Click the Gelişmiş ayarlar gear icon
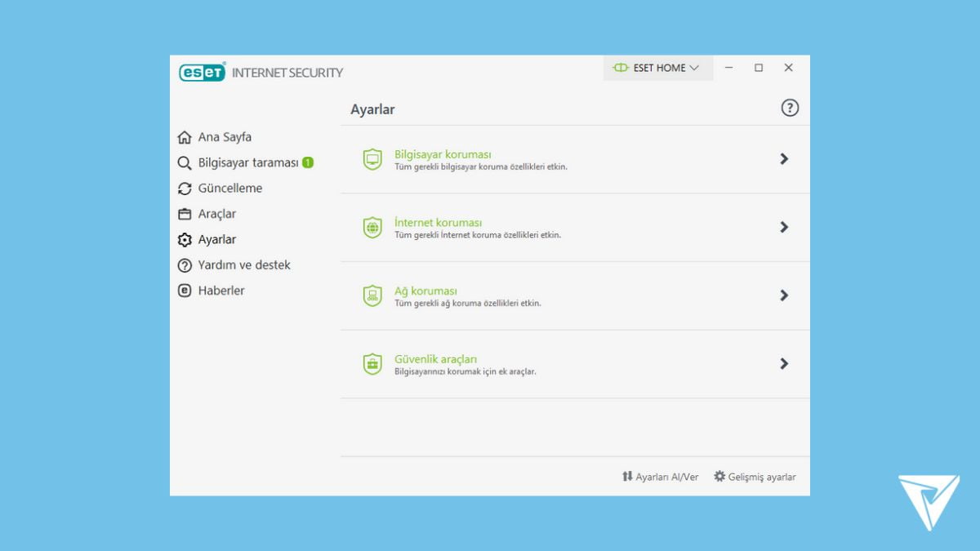This screenshot has width=980, height=551. click(x=719, y=477)
